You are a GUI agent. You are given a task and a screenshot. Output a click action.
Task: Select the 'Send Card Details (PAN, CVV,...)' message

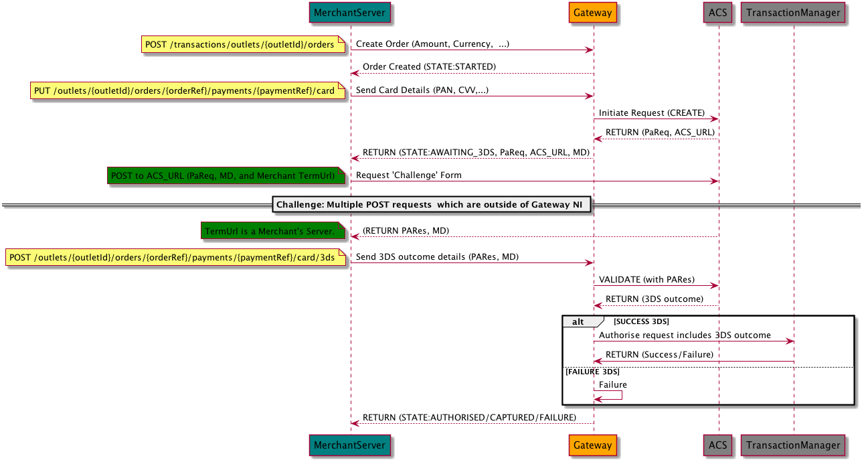pos(422,90)
